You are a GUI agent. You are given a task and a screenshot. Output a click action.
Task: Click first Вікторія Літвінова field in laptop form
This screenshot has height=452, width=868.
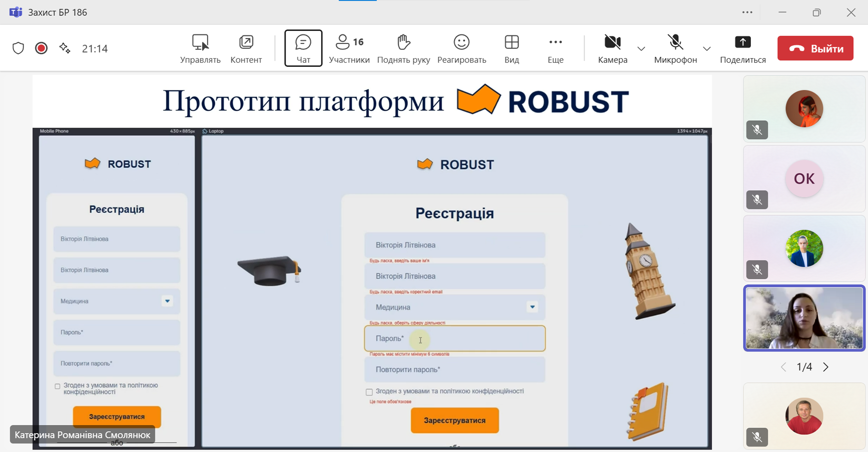(x=455, y=245)
